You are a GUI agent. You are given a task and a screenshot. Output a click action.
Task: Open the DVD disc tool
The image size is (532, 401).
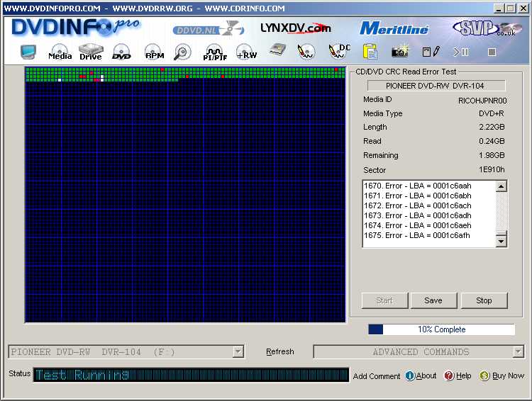click(x=121, y=52)
